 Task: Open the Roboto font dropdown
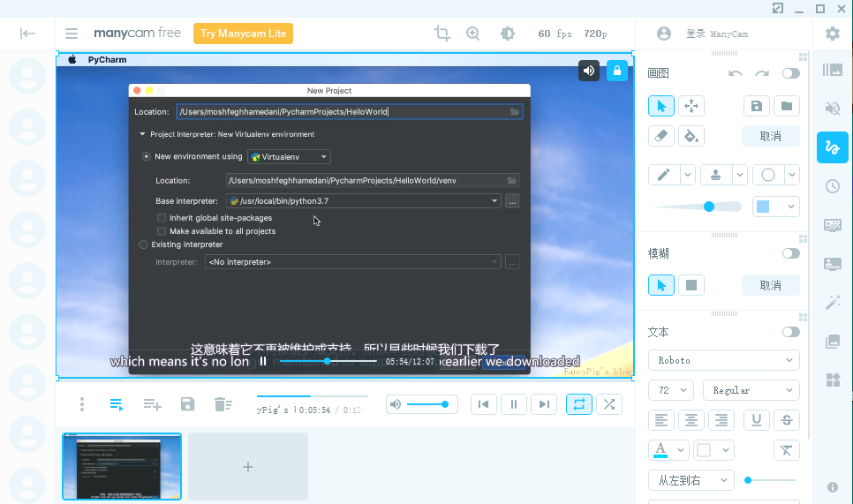pyautogui.click(x=723, y=360)
